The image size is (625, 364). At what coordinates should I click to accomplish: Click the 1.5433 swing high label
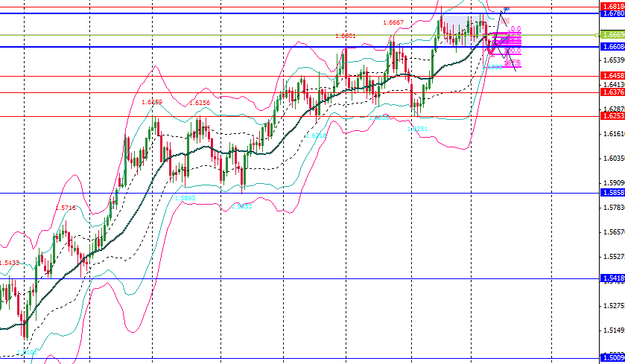pos(9,263)
